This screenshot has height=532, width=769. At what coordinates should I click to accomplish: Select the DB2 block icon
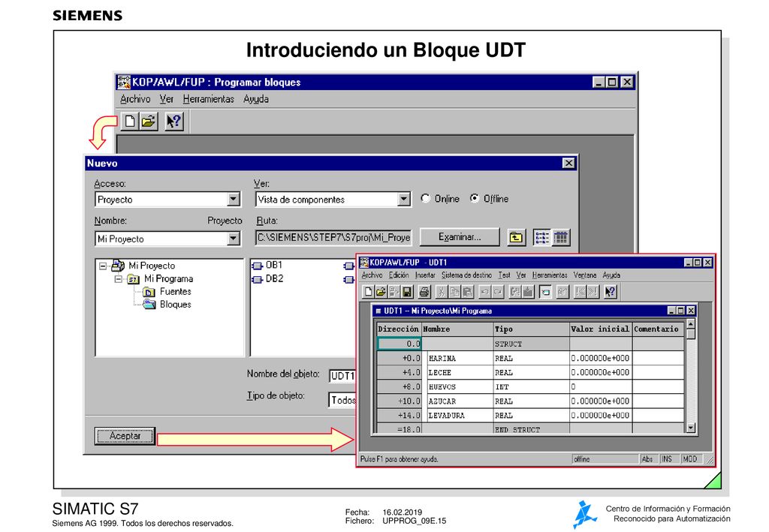[x=257, y=279]
